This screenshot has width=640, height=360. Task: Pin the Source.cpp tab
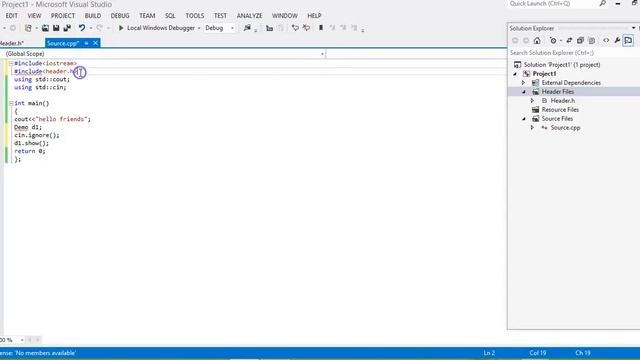(x=86, y=43)
